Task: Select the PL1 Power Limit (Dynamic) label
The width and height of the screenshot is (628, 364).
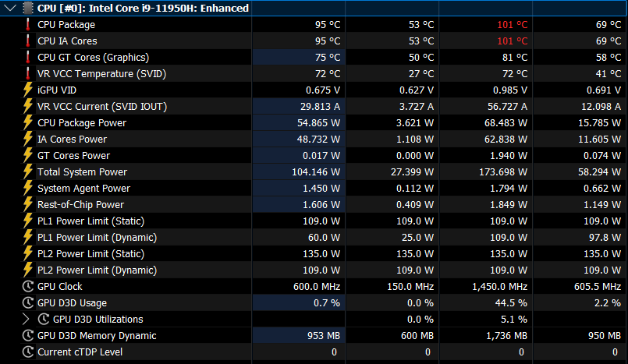Action: (97, 238)
